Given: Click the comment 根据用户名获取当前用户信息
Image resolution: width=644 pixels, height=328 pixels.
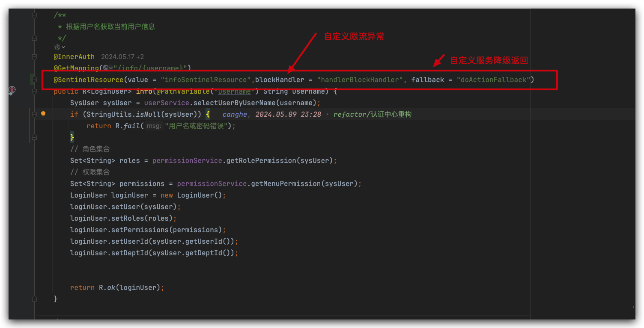Looking at the screenshot, I should pyautogui.click(x=110, y=27).
